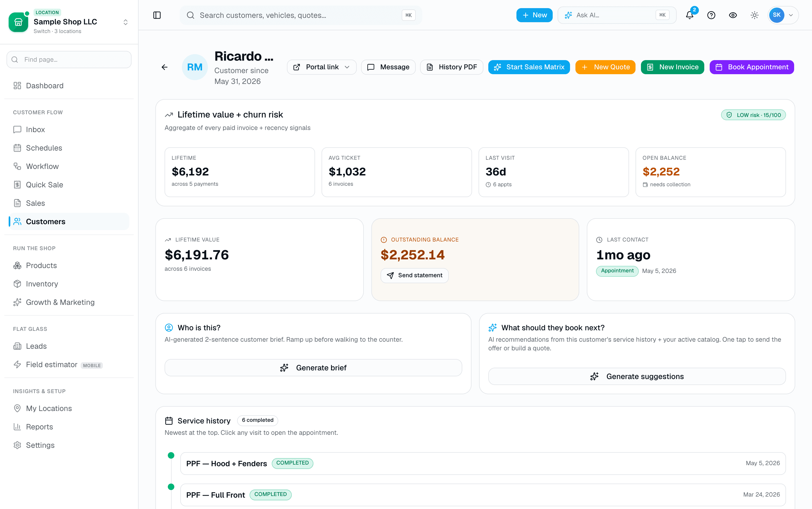This screenshot has width=812, height=509.
Task: Click the Customers icon in sidebar
Action: [17, 221]
